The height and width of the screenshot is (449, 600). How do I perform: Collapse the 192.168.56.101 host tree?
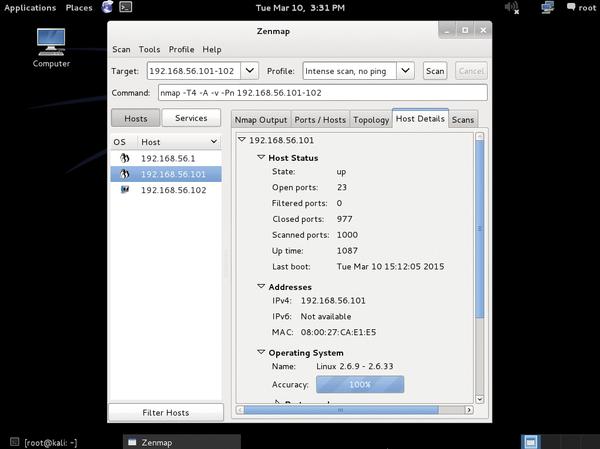tap(241, 139)
